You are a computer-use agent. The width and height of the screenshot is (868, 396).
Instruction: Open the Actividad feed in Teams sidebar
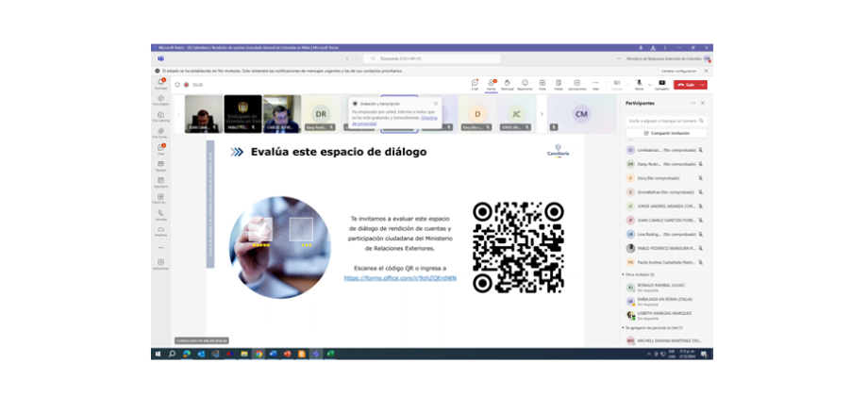(x=160, y=84)
